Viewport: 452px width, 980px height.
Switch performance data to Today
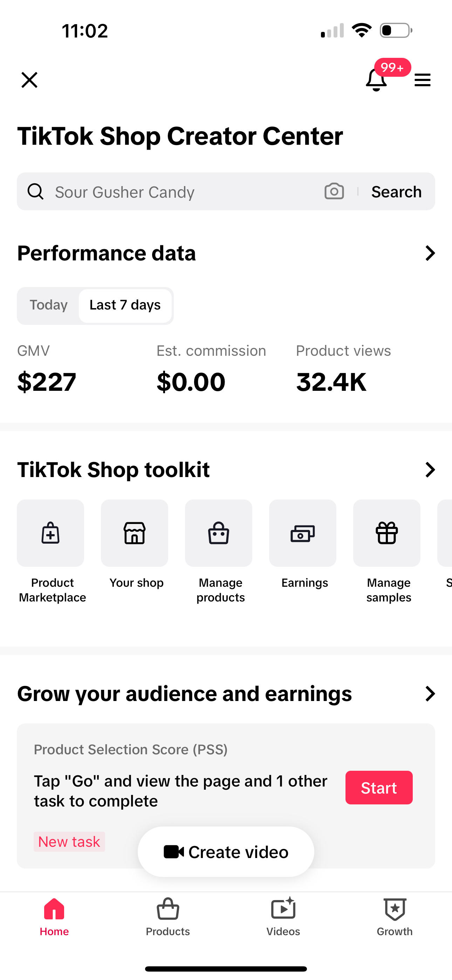tap(49, 305)
